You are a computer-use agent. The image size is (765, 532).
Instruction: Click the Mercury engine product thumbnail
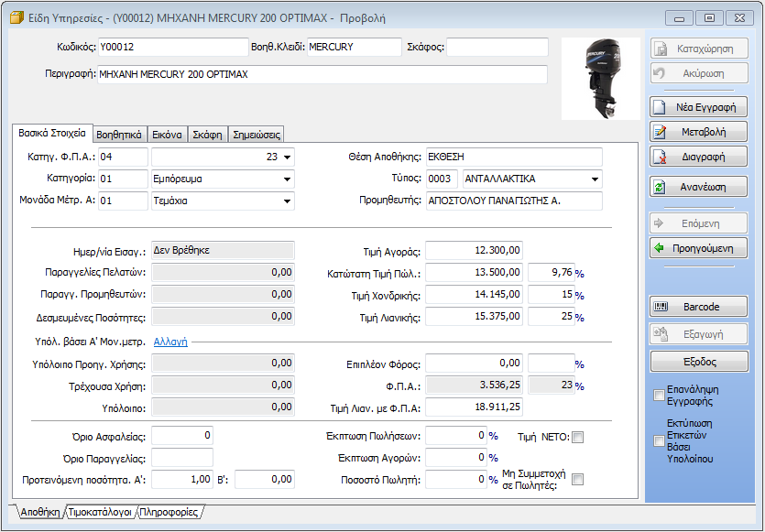click(601, 79)
